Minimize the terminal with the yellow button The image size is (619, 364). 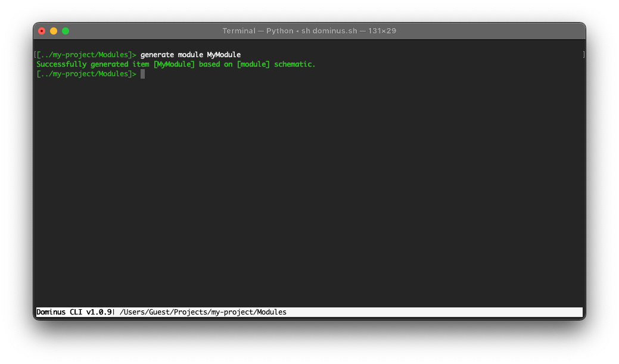coord(54,31)
